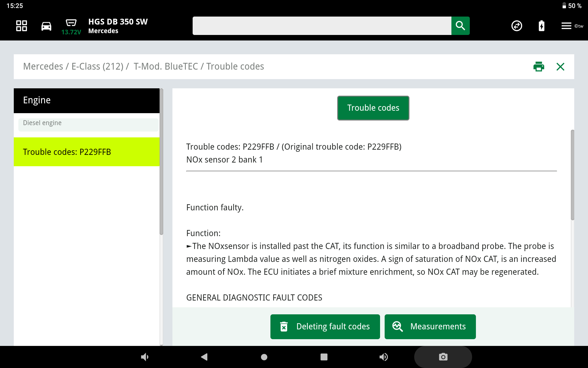
Task: Tap the Android back navigation arrow
Action: click(x=204, y=357)
